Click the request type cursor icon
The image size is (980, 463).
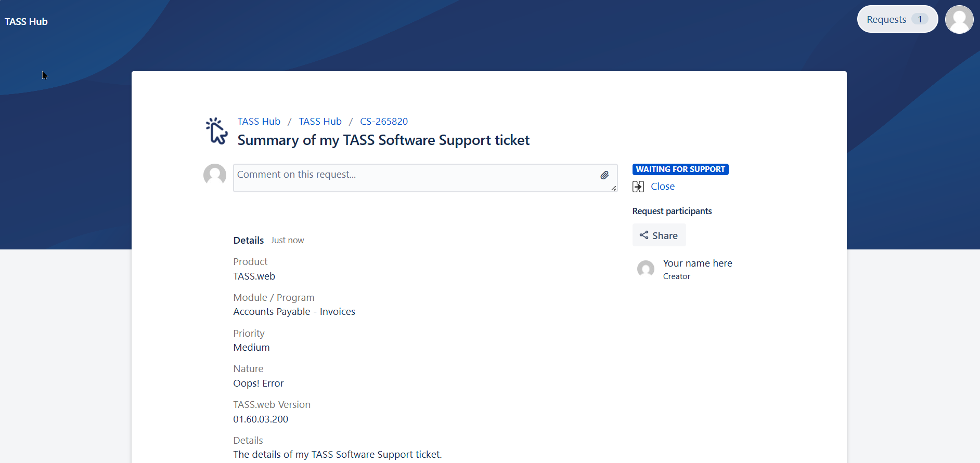tap(217, 131)
